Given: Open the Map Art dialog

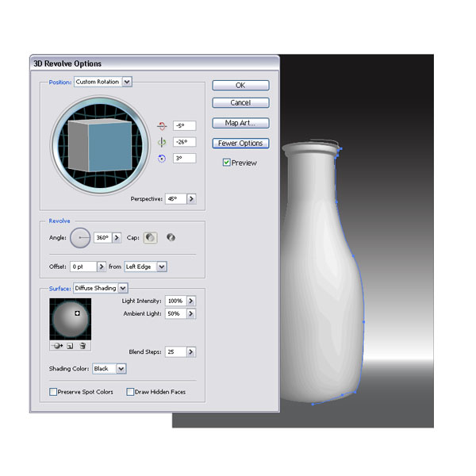Looking at the screenshot, I should coord(240,123).
